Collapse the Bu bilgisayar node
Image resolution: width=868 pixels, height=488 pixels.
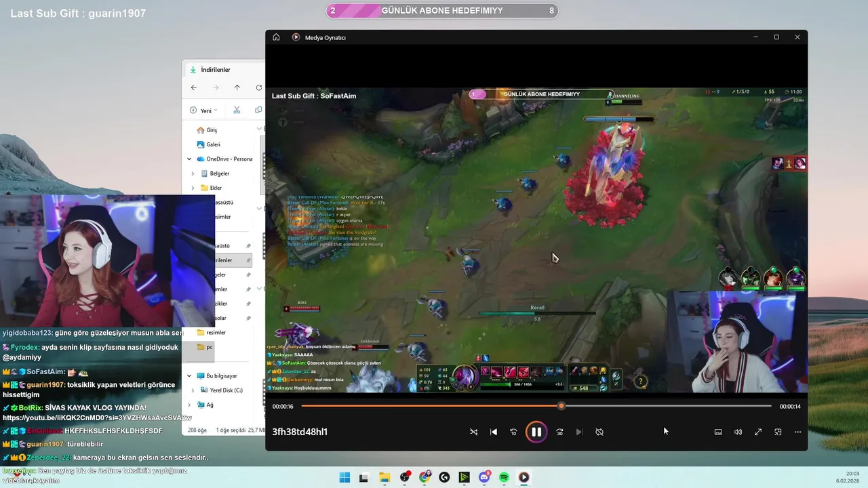tap(189, 375)
